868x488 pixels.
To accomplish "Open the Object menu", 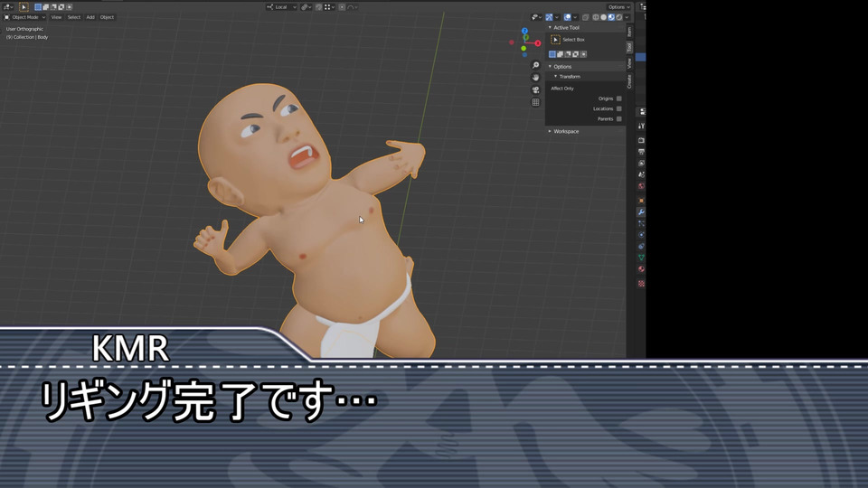I will (x=107, y=17).
